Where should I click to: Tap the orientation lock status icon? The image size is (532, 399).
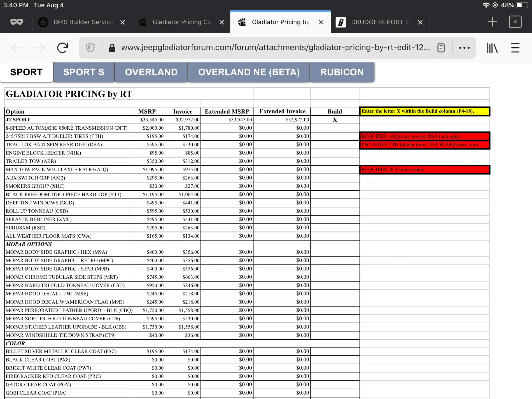[495, 5]
